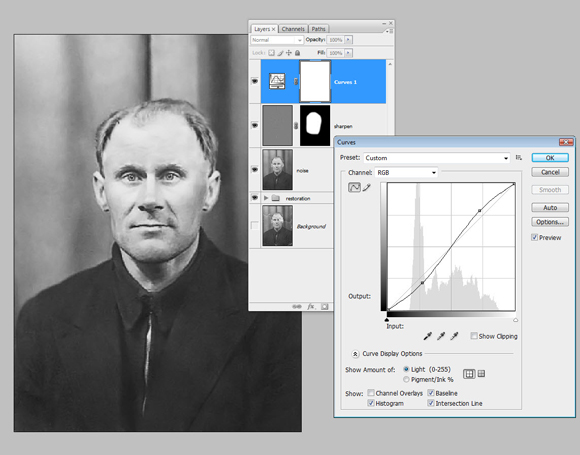The width and height of the screenshot is (580, 455).
Task: Switch to the Paths tab
Action: tap(318, 29)
